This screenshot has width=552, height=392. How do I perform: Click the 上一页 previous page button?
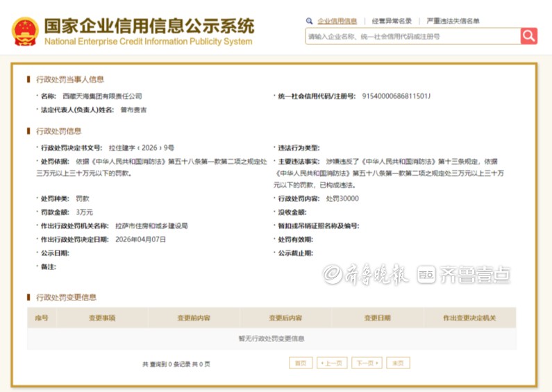332,363
